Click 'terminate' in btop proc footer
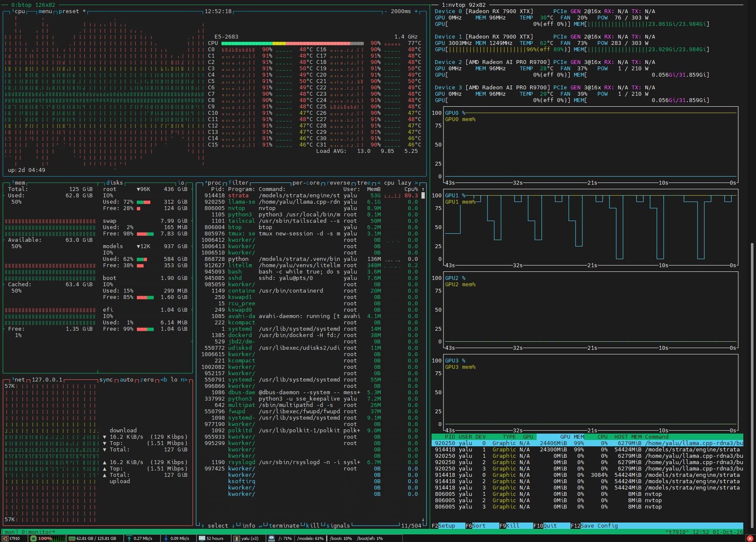This screenshot has height=542, width=756. [x=284, y=526]
